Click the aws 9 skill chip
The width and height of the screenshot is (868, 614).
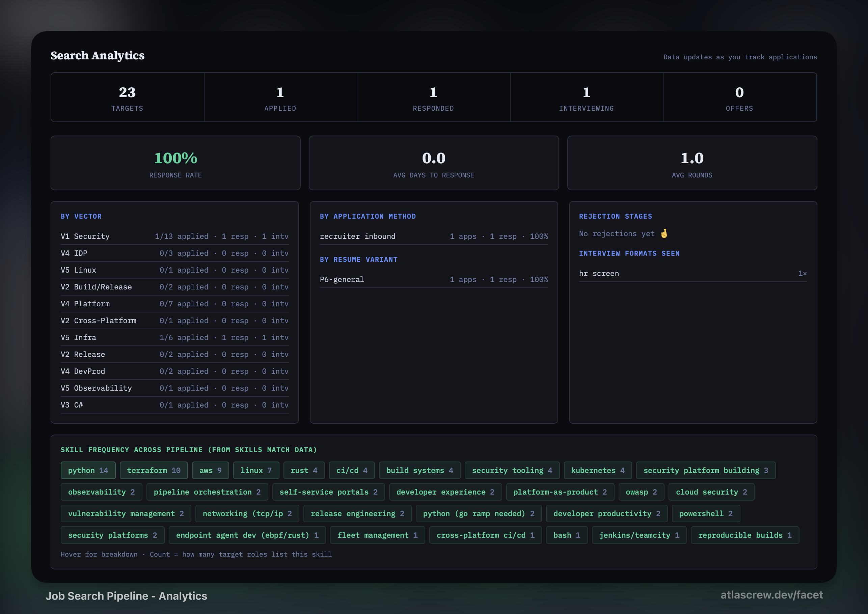coord(210,470)
